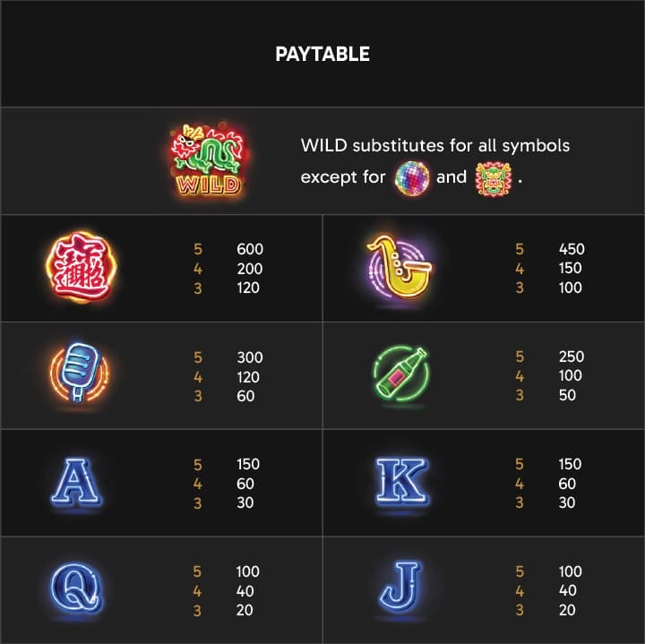This screenshot has width=645, height=644.
Task: Click the 300 payout for microphone
Action: click(250, 357)
